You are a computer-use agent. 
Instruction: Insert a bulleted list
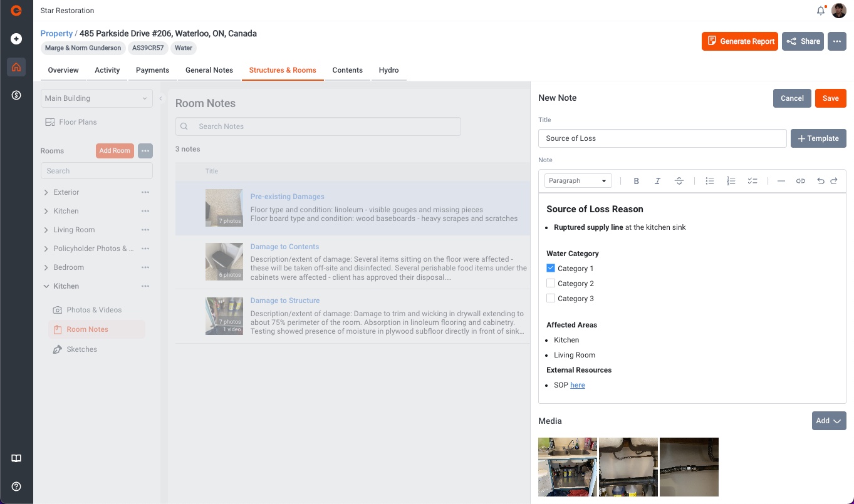tap(709, 181)
